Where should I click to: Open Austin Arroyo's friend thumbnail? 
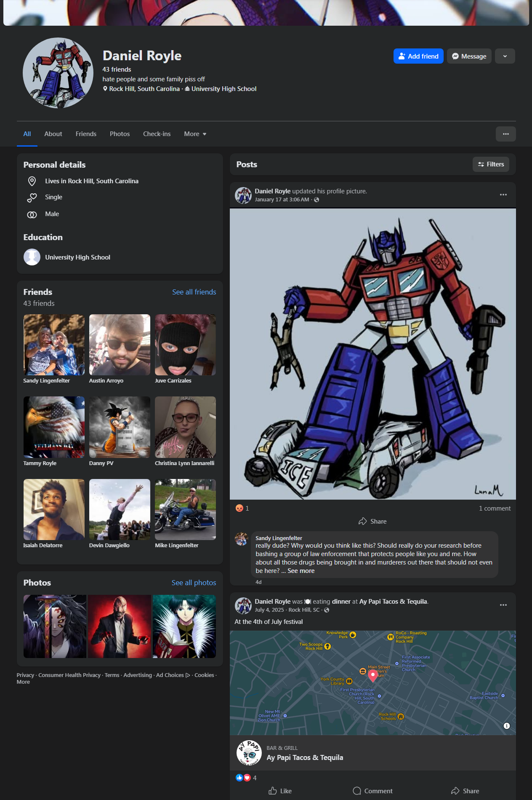tap(120, 345)
